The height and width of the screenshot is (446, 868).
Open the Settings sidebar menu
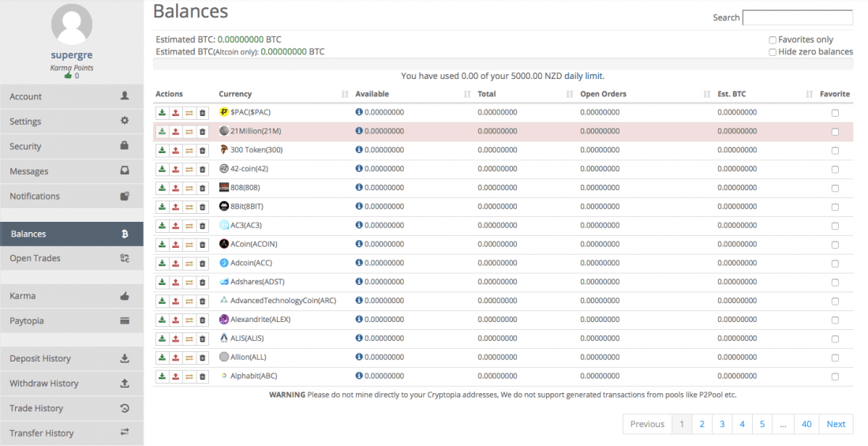click(71, 122)
